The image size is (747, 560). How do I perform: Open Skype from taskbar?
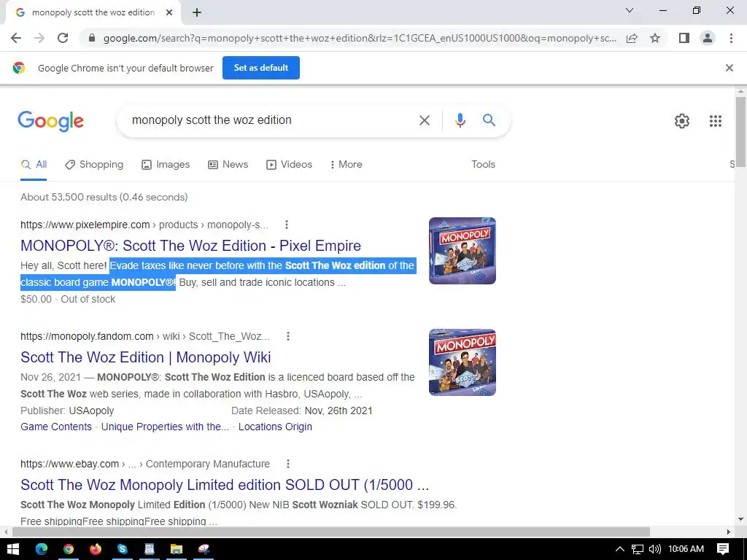click(123, 549)
